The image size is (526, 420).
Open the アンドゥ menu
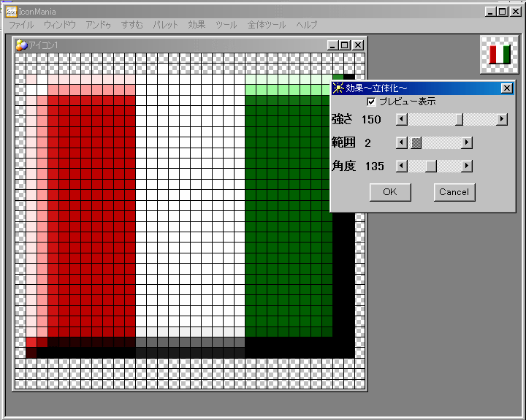point(99,25)
